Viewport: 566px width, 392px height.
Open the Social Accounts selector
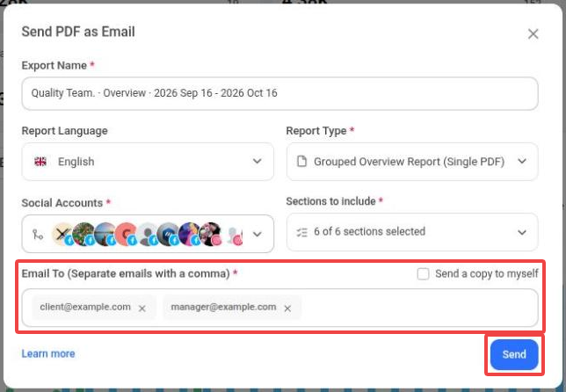(148, 234)
